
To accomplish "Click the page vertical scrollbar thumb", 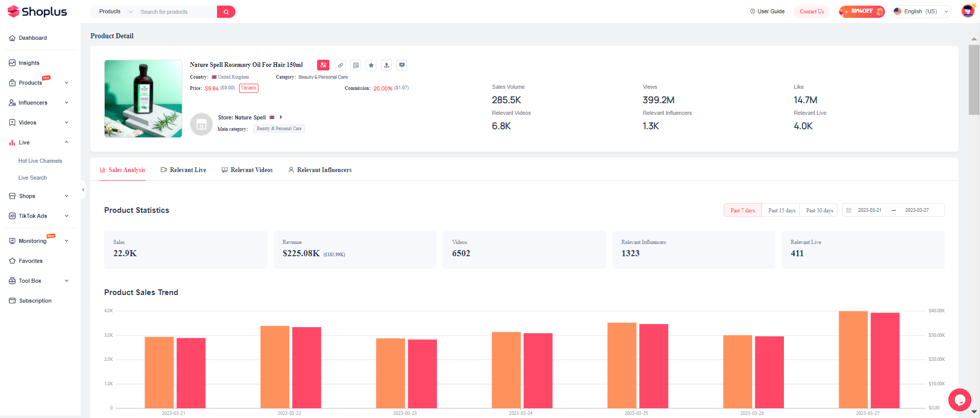I will (974, 80).
